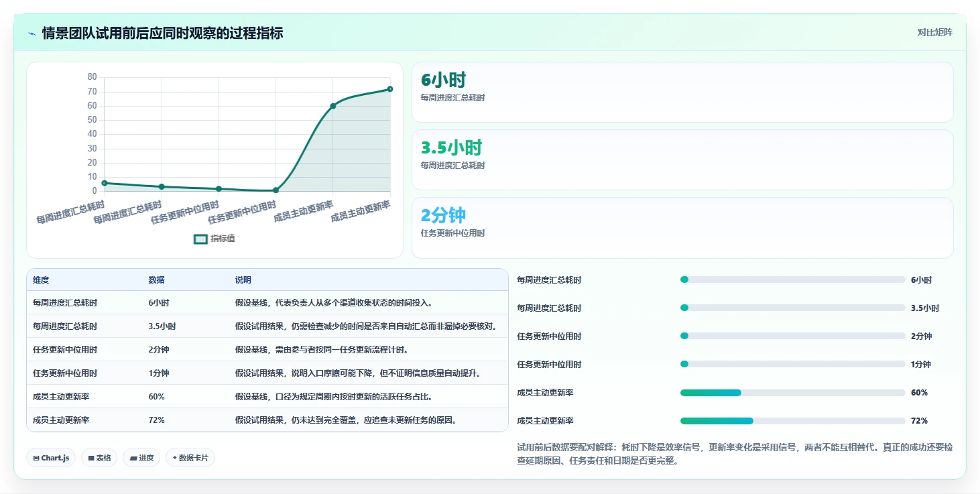
Task: Click the 对比矩阵 label in the header
Action: 934,32
